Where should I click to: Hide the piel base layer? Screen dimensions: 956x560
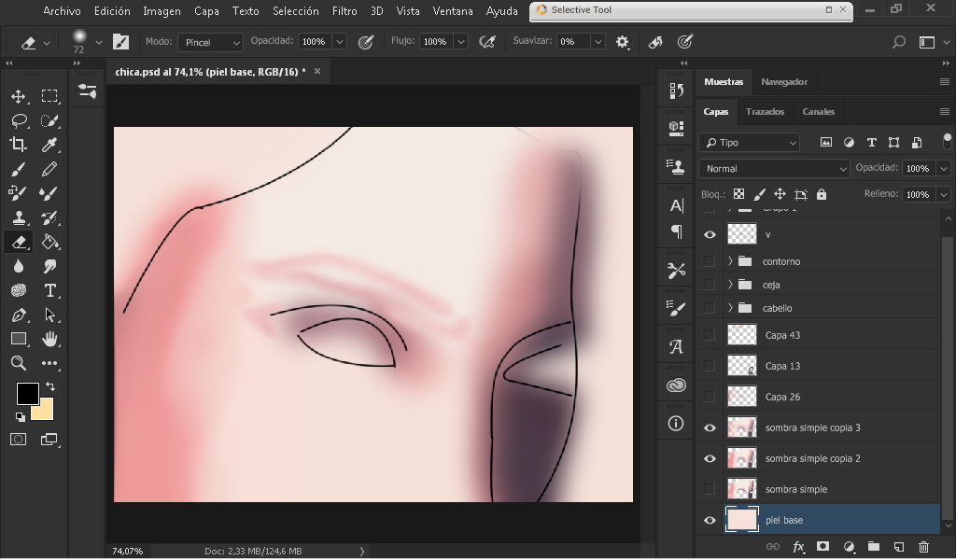[710, 521]
